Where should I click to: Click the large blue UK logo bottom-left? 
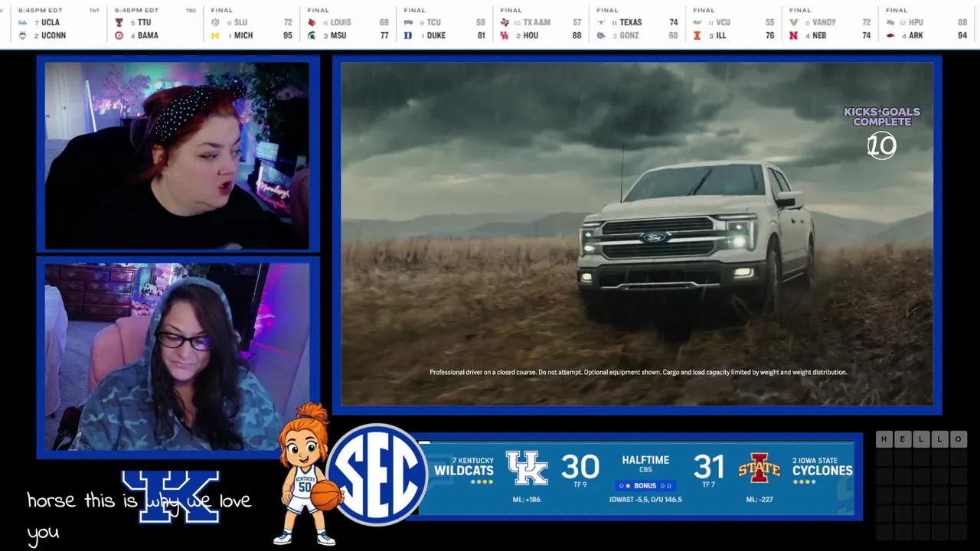click(170, 497)
